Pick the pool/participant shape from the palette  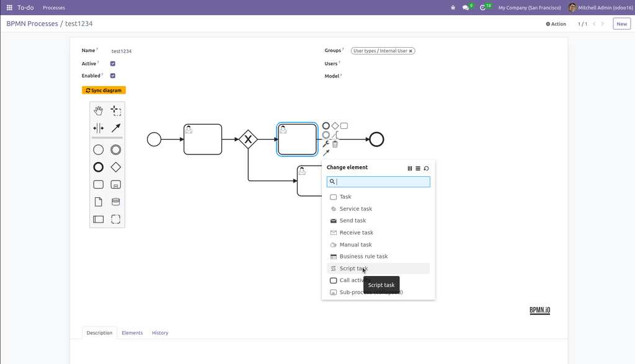[x=99, y=220]
